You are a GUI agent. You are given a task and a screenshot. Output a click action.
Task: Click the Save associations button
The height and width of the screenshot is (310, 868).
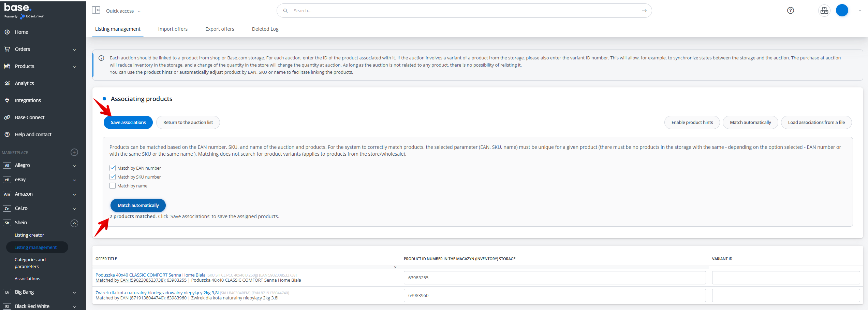point(128,123)
